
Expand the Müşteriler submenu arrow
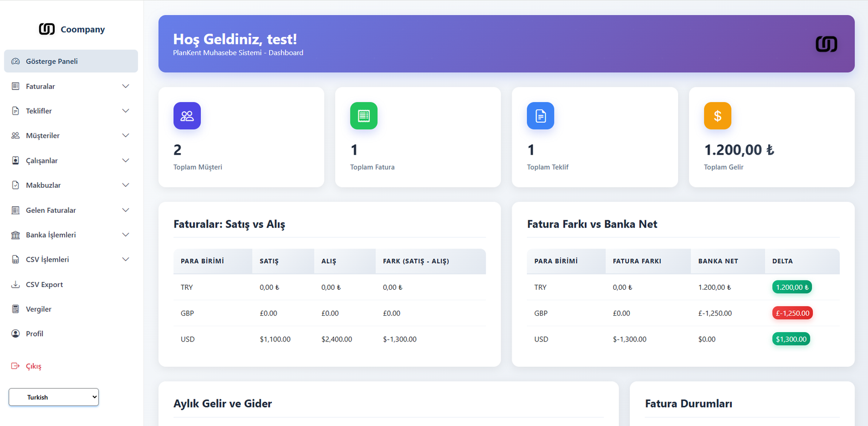pyautogui.click(x=126, y=136)
